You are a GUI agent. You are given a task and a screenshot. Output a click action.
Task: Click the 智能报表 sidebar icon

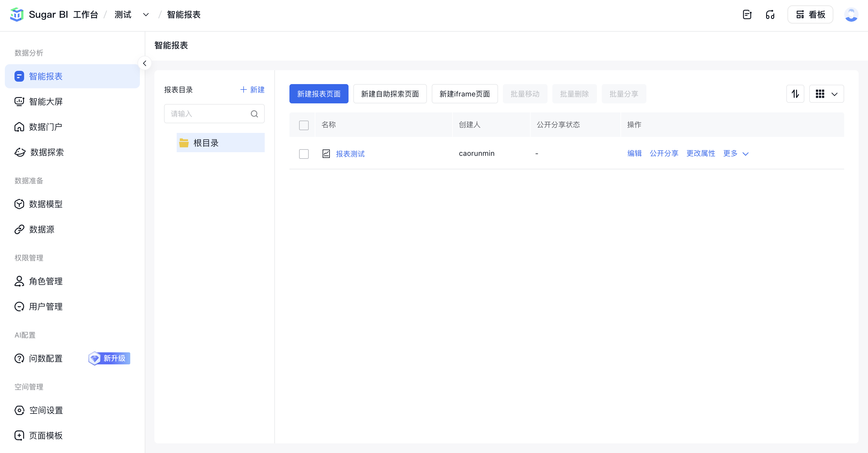pyautogui.click(x=19, y=77)
